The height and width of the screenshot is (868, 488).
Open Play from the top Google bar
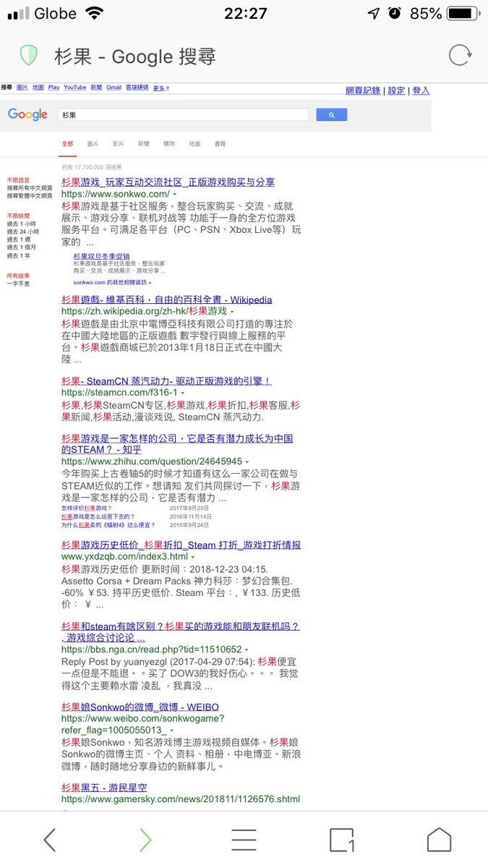click(53, 88)
